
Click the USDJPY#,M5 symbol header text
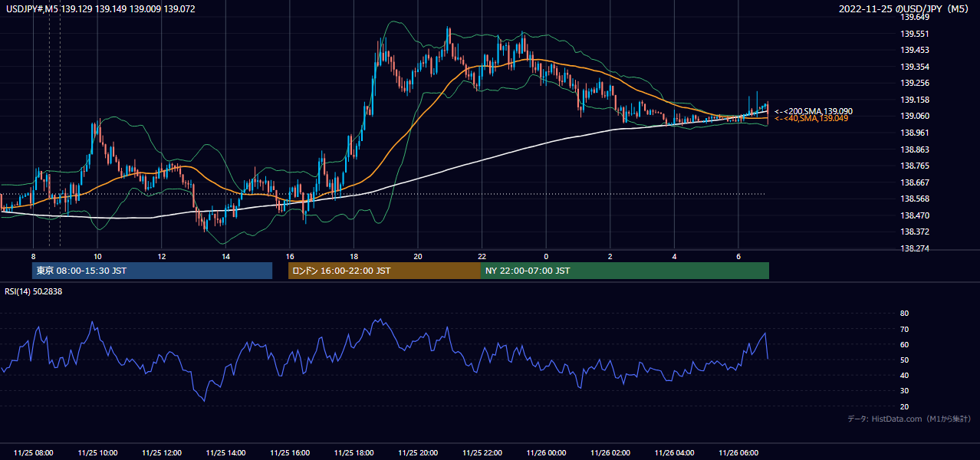pos(100,9)
